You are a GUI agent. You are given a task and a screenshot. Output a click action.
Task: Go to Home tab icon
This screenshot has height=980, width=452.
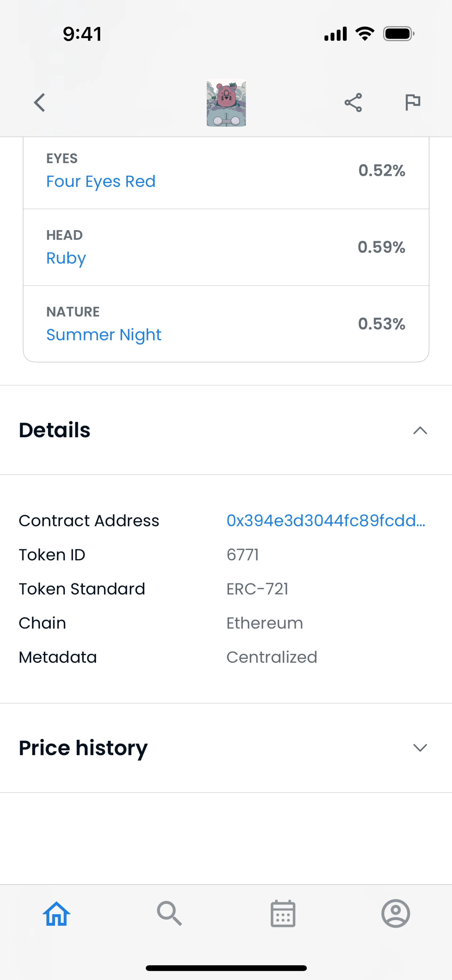pos(56,913)
